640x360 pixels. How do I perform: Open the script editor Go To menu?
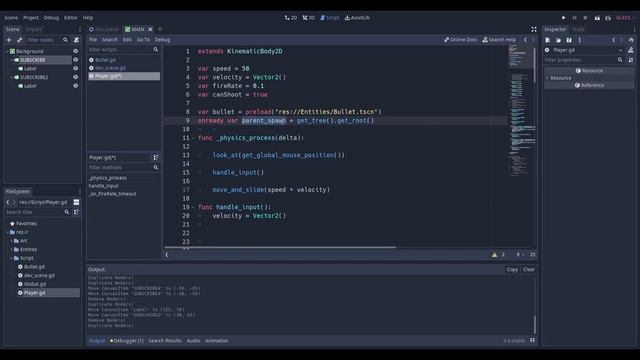pos(143,40)
